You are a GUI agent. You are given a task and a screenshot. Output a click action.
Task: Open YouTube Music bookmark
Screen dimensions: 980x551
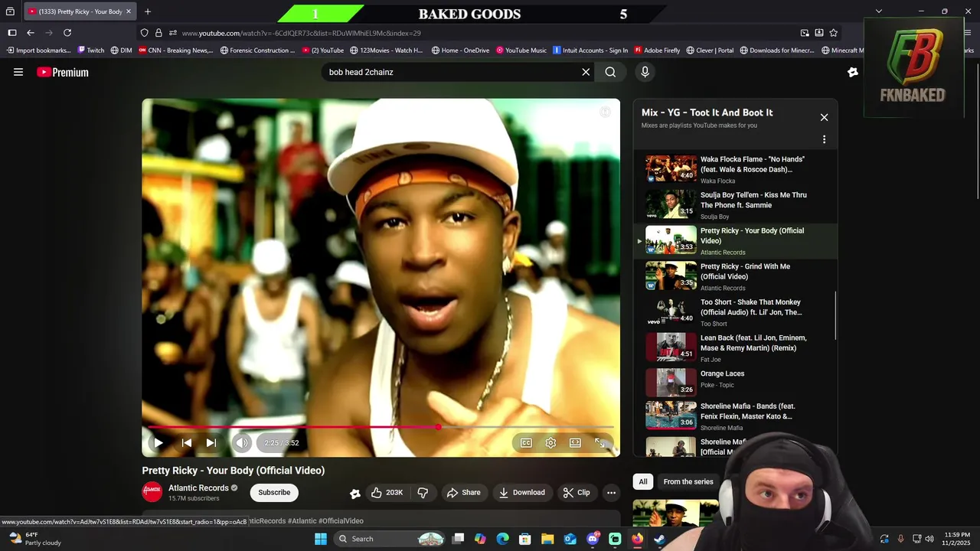[521, 51]
